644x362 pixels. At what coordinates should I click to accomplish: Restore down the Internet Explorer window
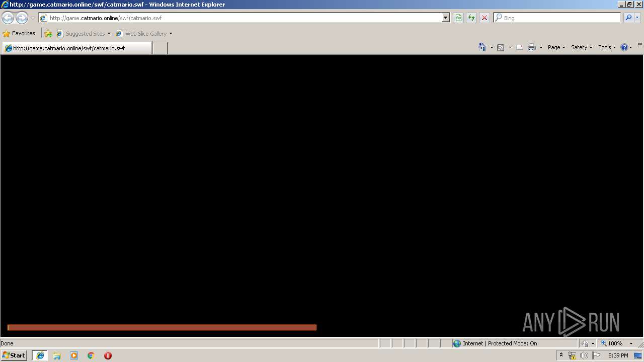(629, 5)
